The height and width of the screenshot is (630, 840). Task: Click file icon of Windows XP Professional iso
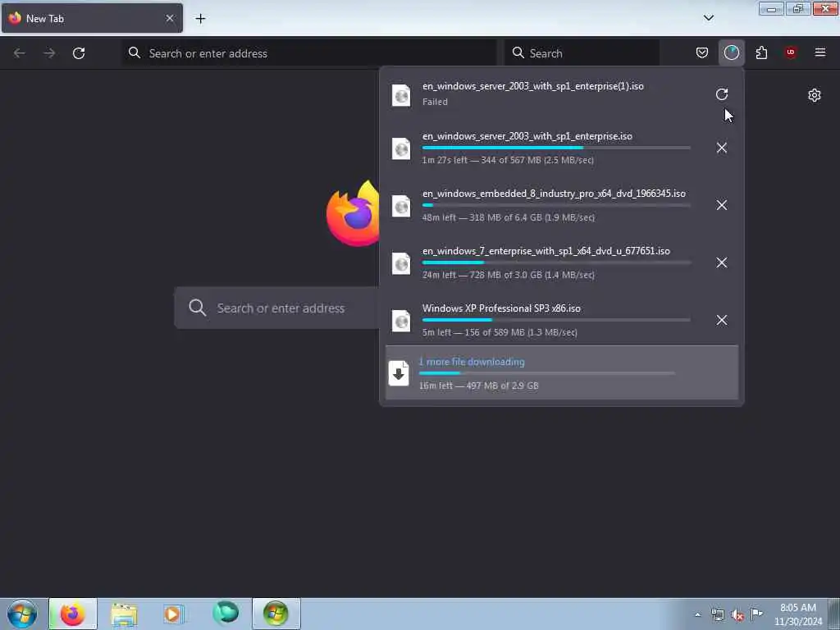(x=400, y=321)
